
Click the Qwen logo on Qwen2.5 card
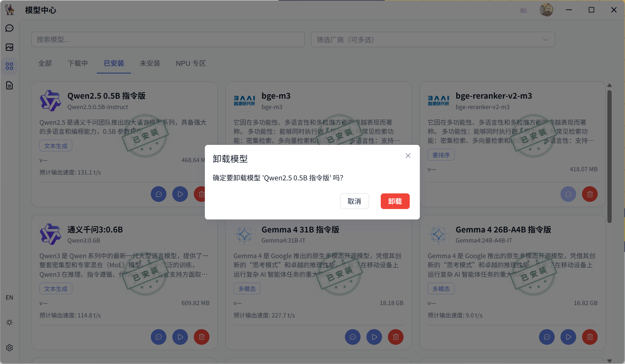point(50,101)
